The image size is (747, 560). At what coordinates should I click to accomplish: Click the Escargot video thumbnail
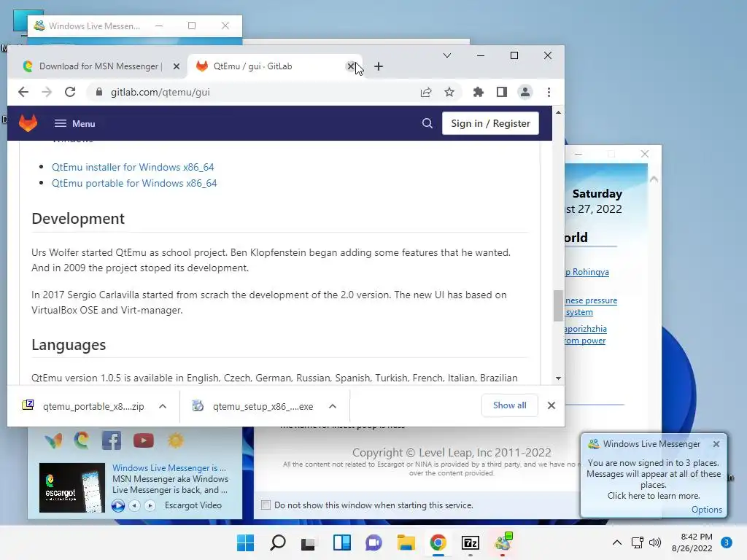point(72,488)
